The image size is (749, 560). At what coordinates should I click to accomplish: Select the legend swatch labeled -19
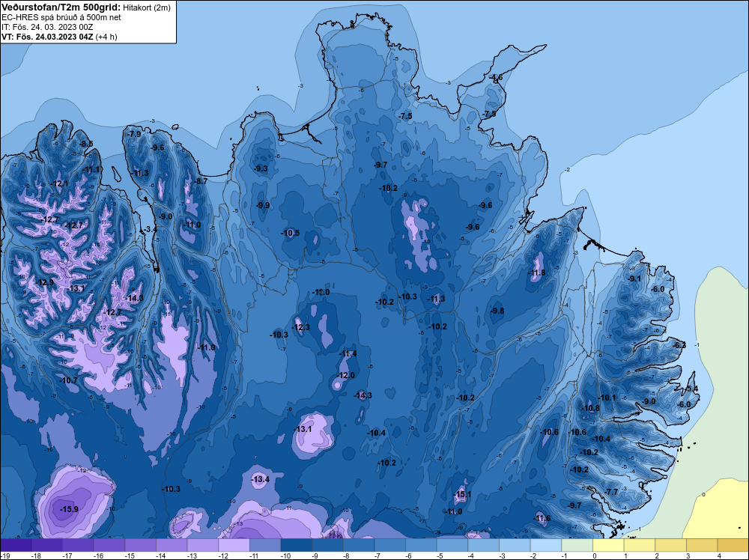tap(16, 545)
